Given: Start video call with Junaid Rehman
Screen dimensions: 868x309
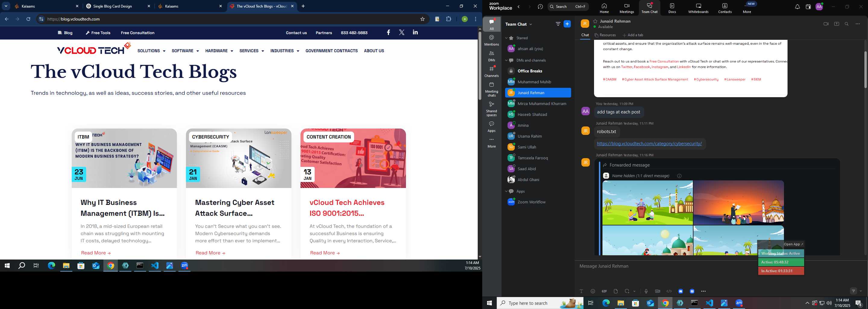Looking at the screenshot, I should tap(826, 24).
